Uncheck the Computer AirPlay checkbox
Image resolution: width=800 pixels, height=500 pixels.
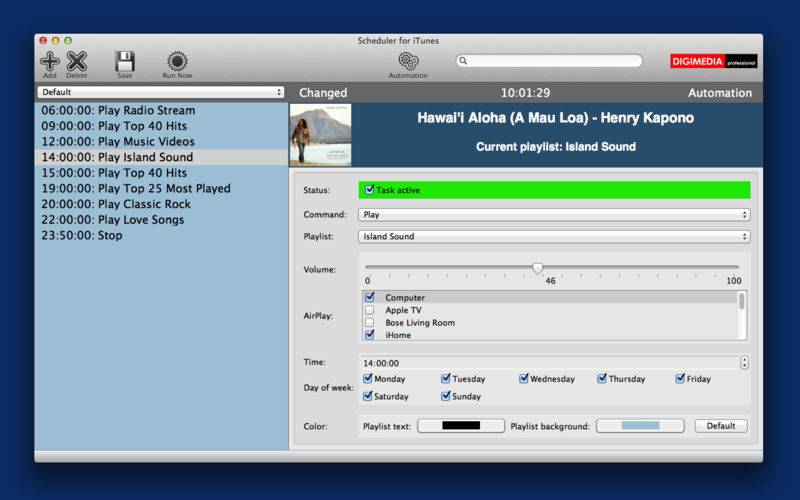[369, 297]
